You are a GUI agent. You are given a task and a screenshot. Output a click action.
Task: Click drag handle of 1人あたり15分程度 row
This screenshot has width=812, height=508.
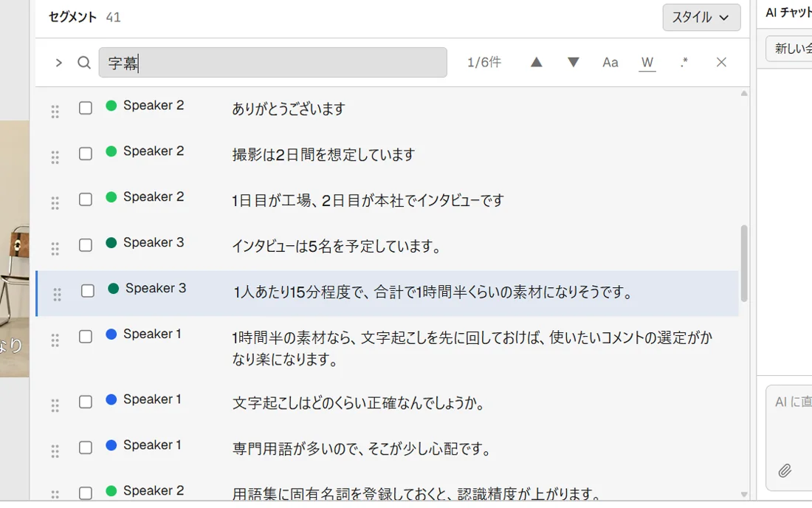57,294
